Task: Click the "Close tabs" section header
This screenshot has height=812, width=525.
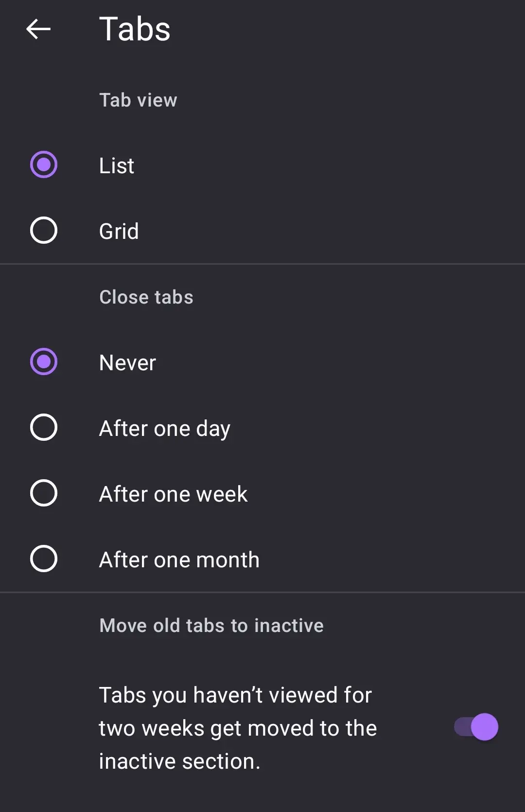Action: (146, 297)
